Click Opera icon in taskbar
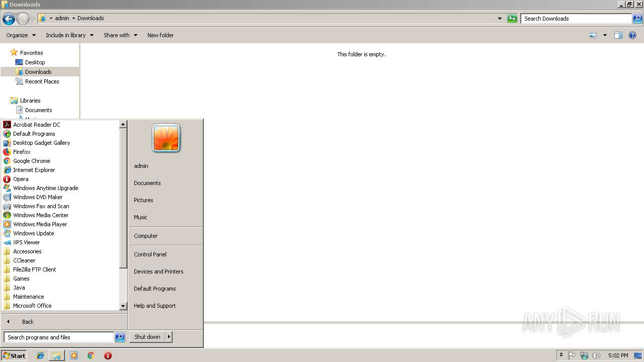644x362 pixels. coord(108,355)
